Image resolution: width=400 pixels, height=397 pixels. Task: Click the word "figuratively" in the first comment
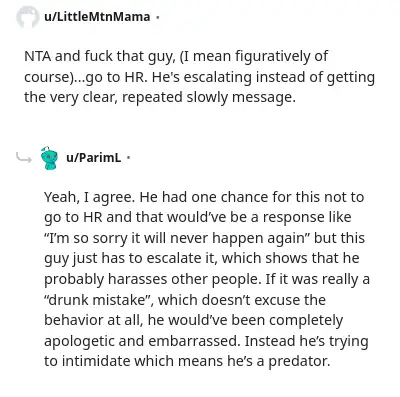point(272,56)
